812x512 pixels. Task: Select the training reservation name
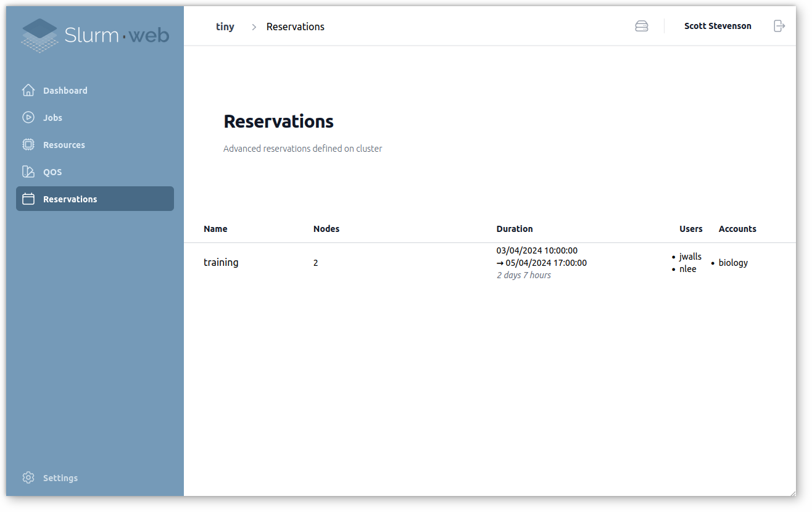pos(221,263)
